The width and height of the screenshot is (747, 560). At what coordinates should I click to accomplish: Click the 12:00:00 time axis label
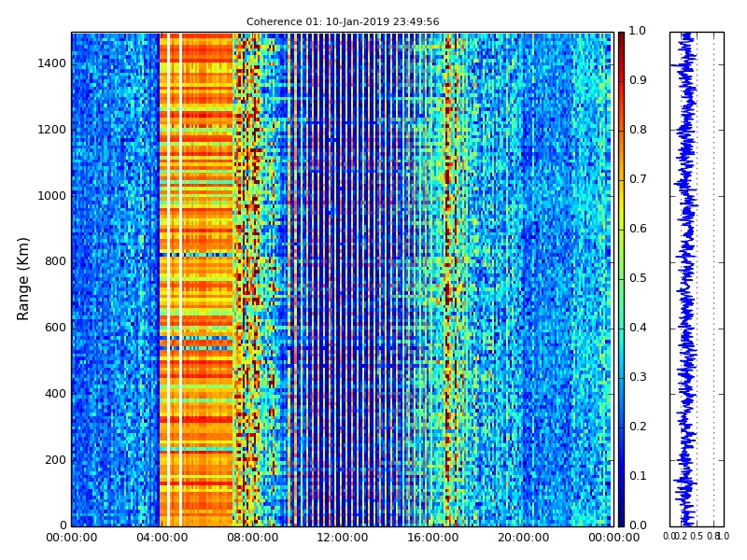[343, 539]
